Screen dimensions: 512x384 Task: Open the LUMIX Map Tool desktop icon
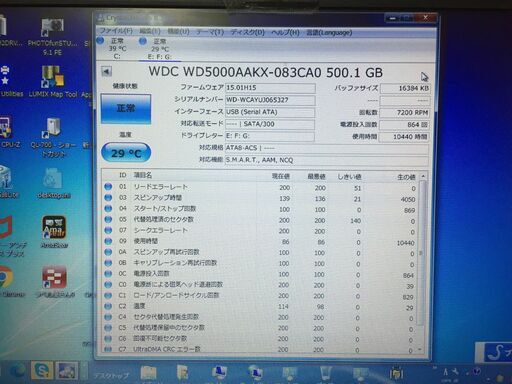[x=52, y=82]
